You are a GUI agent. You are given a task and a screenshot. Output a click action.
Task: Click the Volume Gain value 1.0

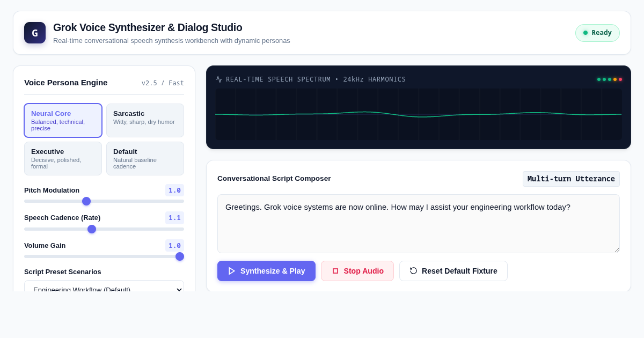coord(174,245)
